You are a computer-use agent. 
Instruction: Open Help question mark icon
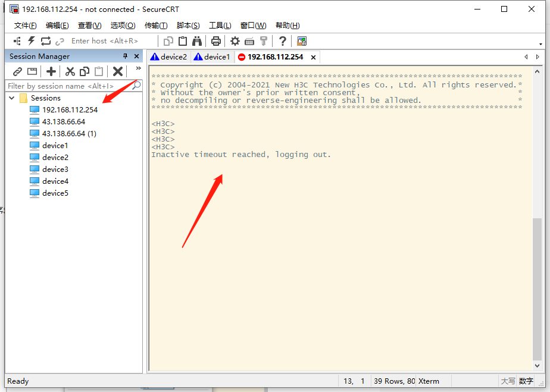coord(282,41)
